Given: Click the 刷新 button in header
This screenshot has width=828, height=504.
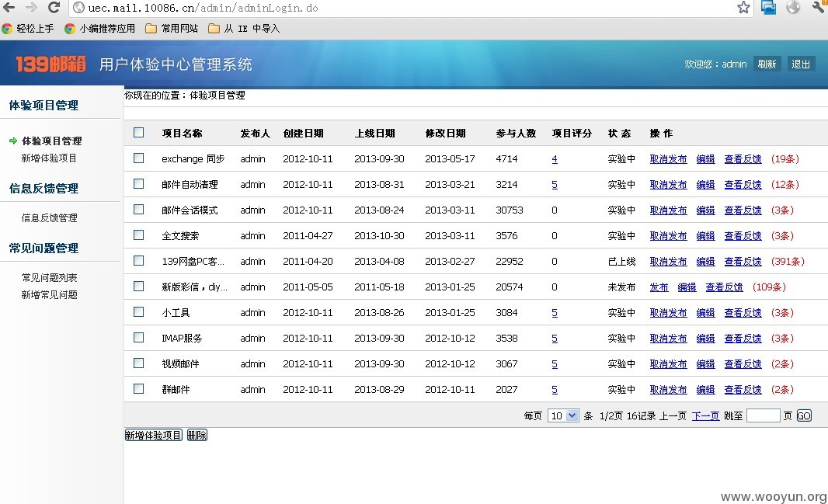Looking at the screenshot, I should [x=767, y=64].
